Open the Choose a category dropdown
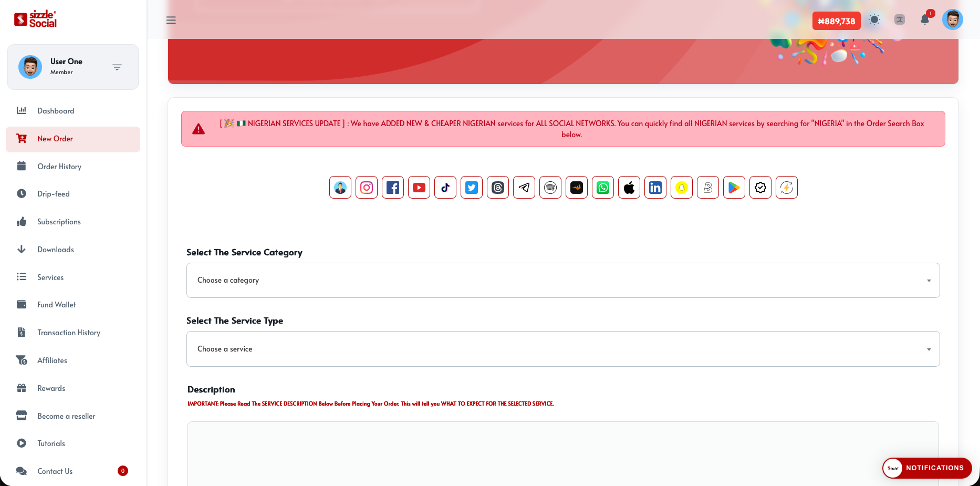 (562, 281)
